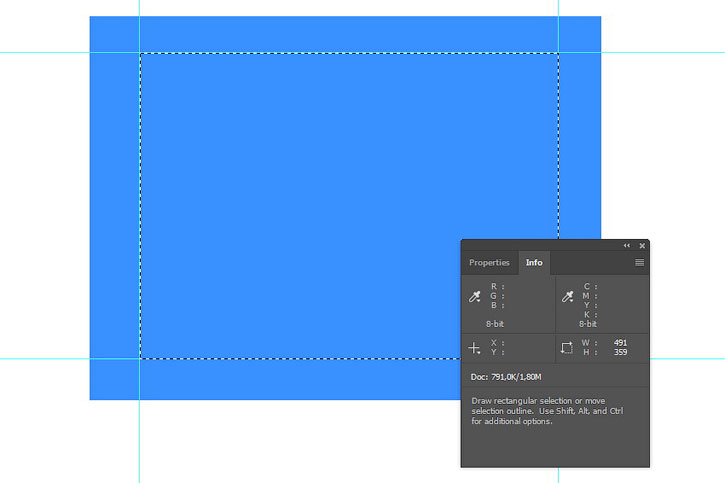Click the selection dimensions icon
The image size is (725, 483).
tap(567, 348)
